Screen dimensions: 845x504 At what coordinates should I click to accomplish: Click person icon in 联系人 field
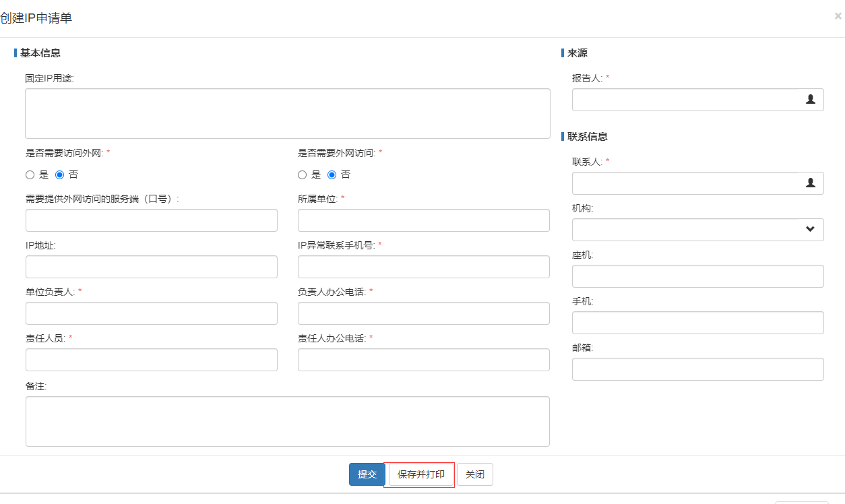click(810, 183)
